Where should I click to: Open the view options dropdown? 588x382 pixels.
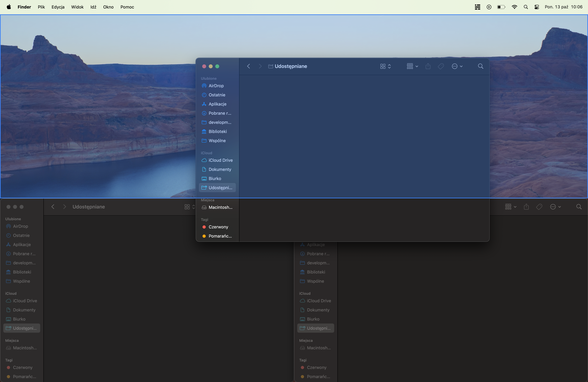click(385, 66)
